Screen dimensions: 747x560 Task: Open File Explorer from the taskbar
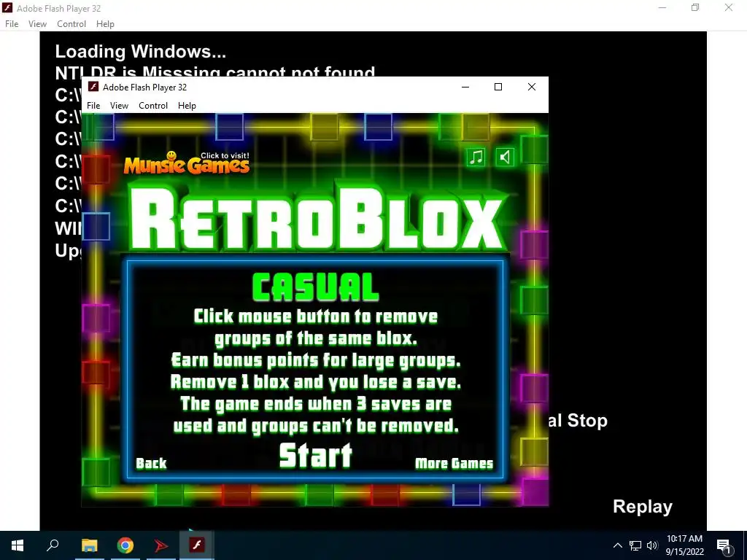(x=89, y=545)
